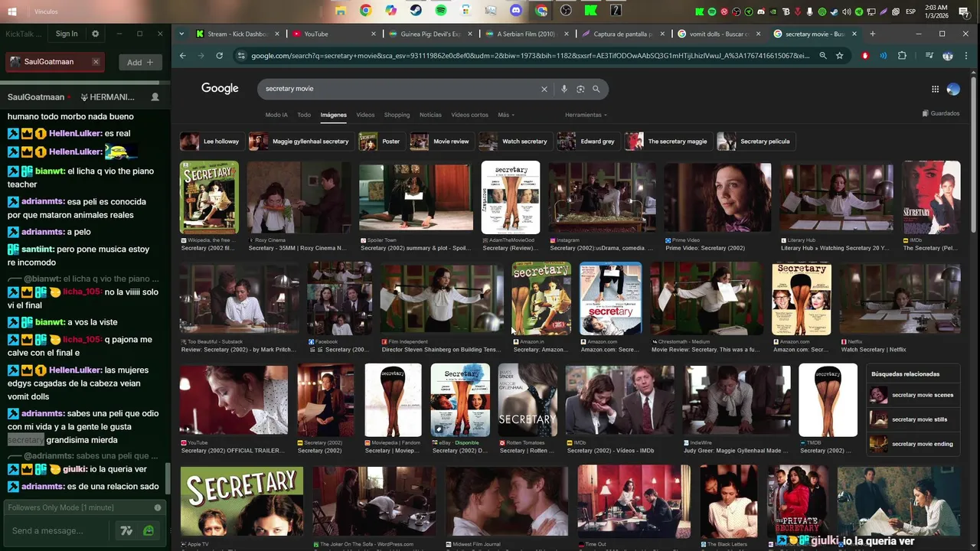Close the SaulGoatmaan chat tab

coord(96,62)
